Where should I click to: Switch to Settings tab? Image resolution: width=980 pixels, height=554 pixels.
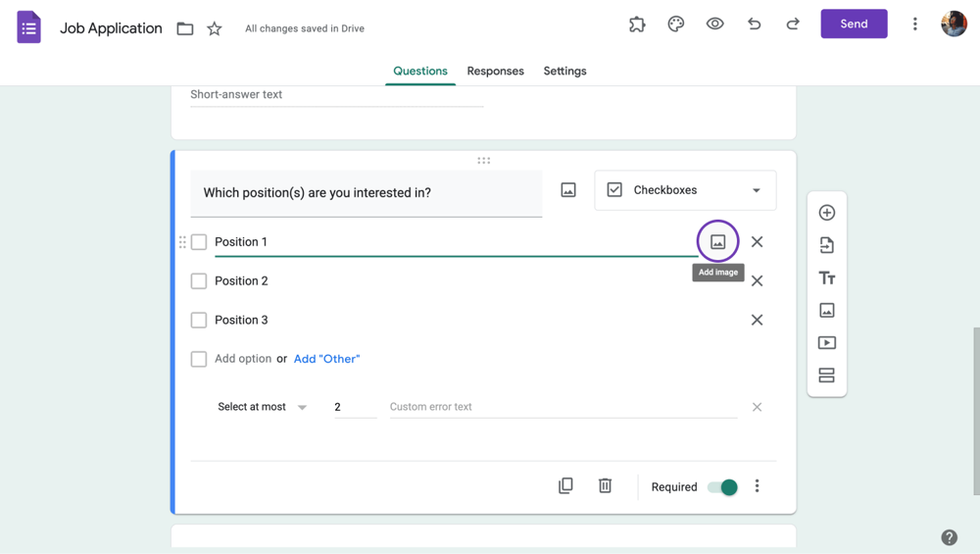tap(564, 72)
